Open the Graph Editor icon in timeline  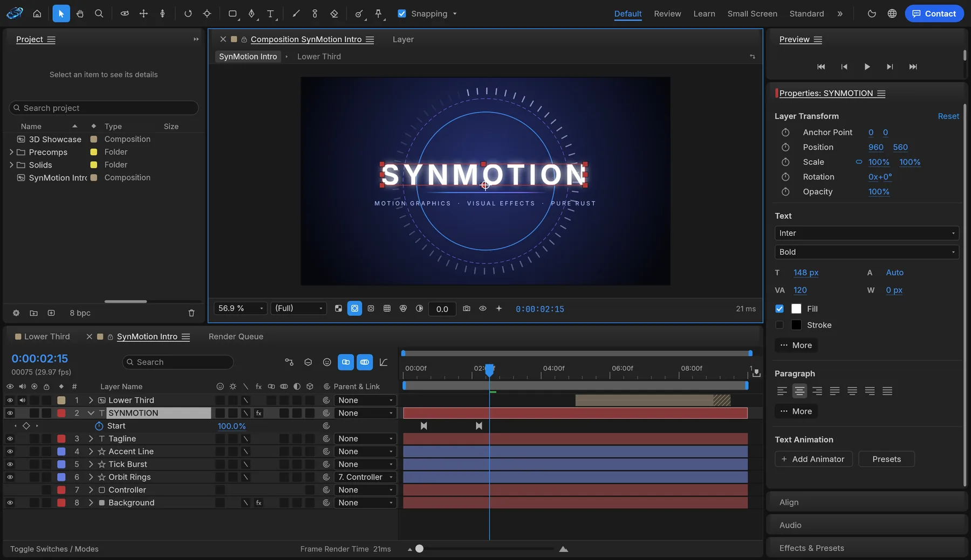[x=384, y=362]
